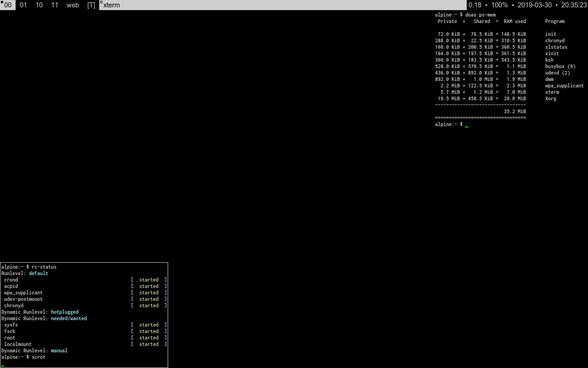Switch to dwm tag 01
This screenshot has width=588, height=368.
[x=23, y=5]
